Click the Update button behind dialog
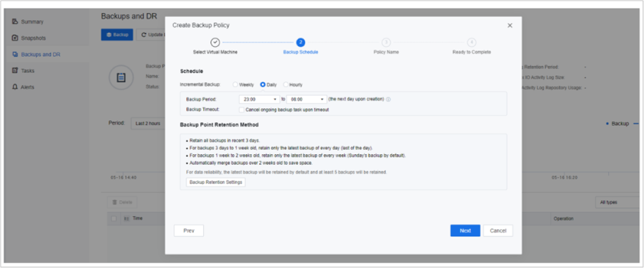This screenshot has height=268, width=644. 151,35
